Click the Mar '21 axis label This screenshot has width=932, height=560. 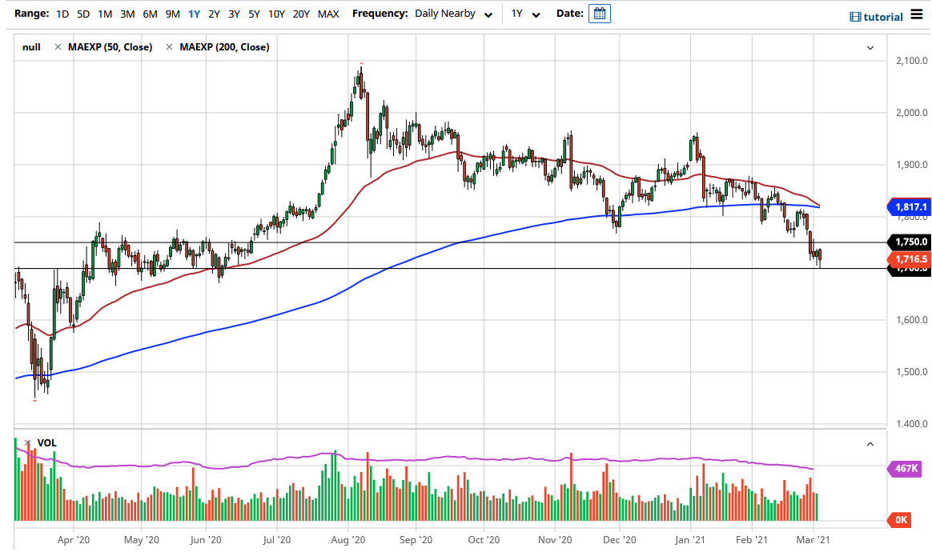(x=813, y=540)
